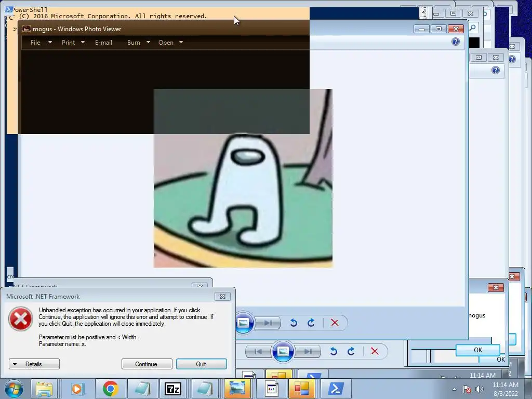Close the small dialog showing mogus text
Screen dimensions: 532x399
click(496, 288)
